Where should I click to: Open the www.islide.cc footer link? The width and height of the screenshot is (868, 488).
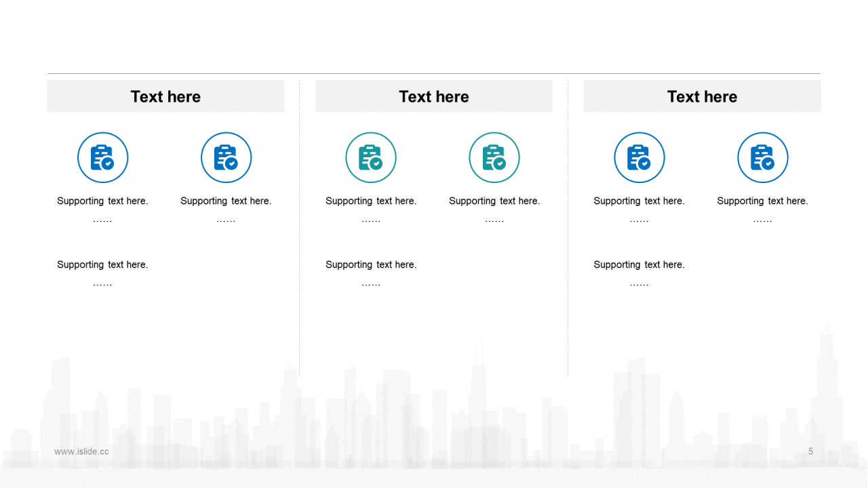[x=81, y=451]
